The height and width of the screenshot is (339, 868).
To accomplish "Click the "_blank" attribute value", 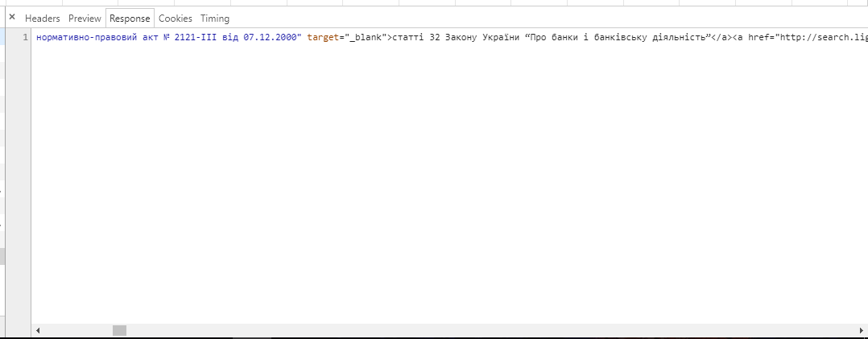I will point(366,38).
